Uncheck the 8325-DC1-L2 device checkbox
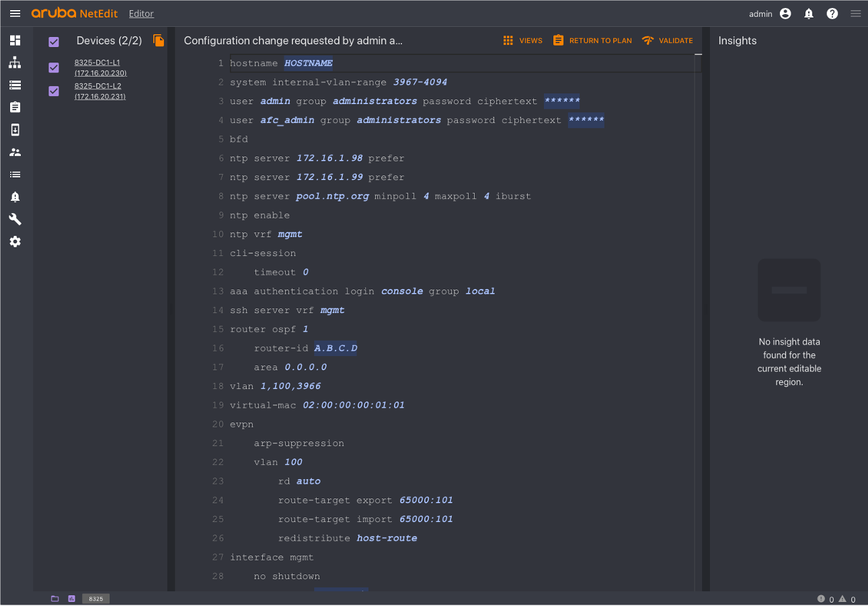This screenshot has height=606, width=868. [x=54, y=91]
